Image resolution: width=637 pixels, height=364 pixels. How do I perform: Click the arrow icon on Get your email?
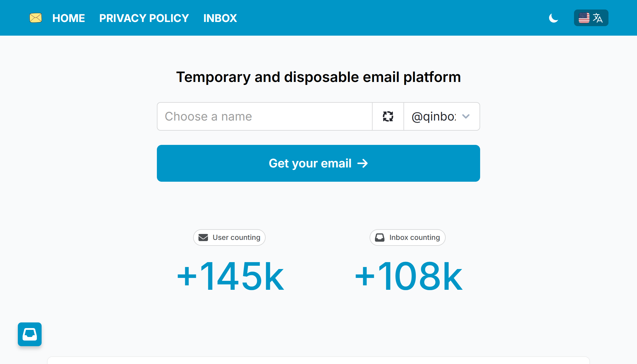(x=362, y=163)
